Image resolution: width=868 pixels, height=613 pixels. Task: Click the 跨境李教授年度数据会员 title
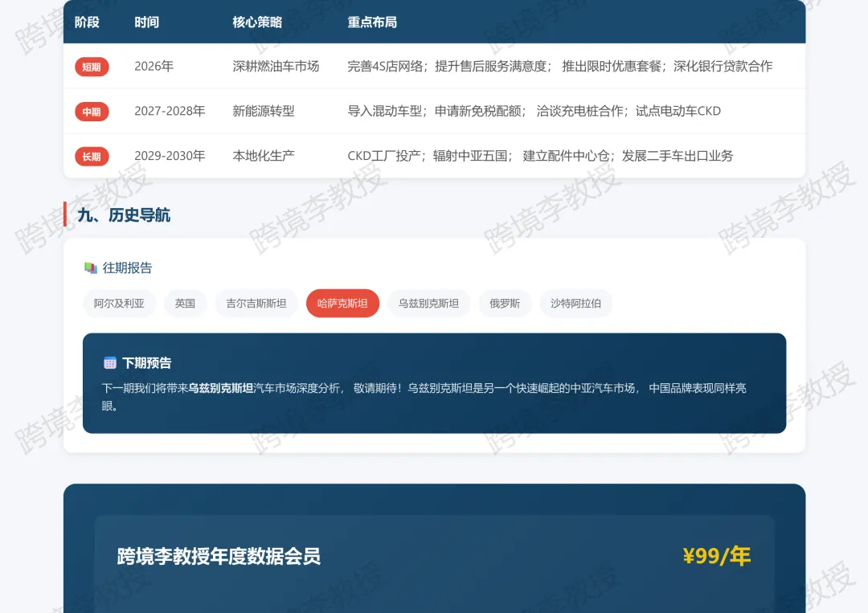pos(219,556)
